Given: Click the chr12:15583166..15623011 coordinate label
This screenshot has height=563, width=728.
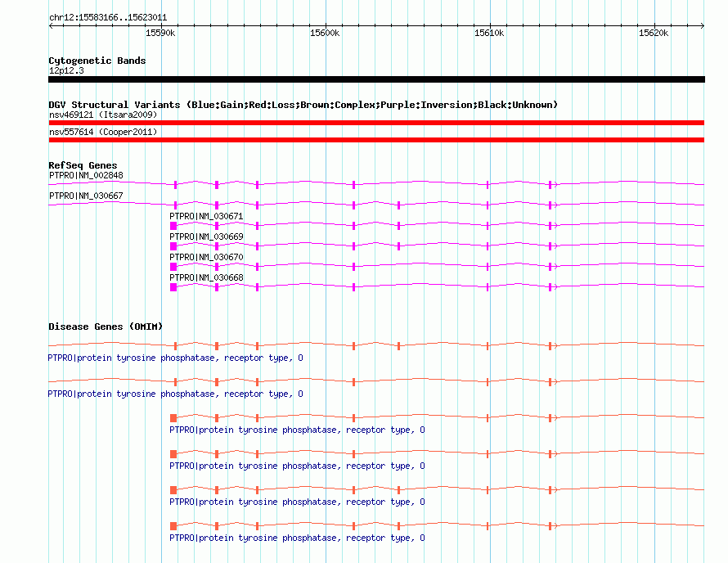Looking at the screenshot, I should click(108, 17).
